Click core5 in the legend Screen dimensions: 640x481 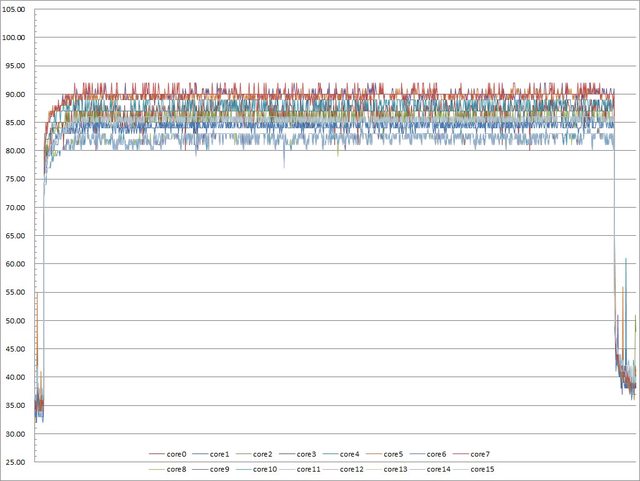pyautogui.click(x=396, y=454)
